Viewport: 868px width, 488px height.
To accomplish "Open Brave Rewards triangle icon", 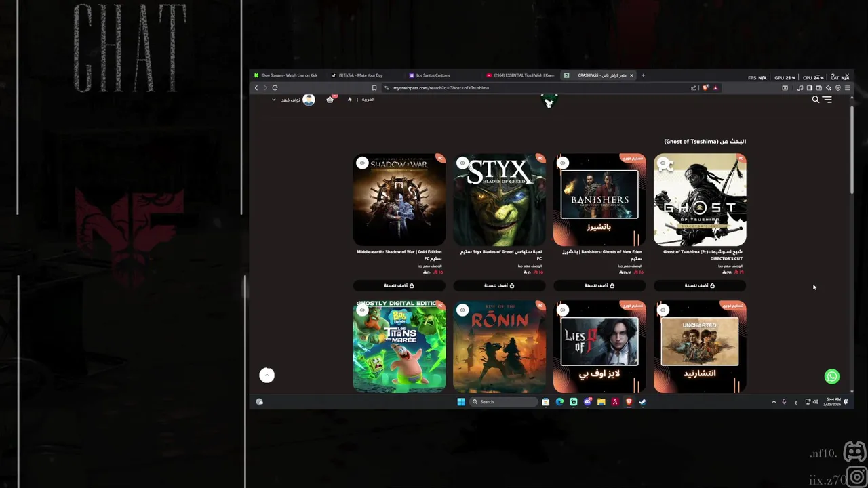I will (x=715, y=87).
